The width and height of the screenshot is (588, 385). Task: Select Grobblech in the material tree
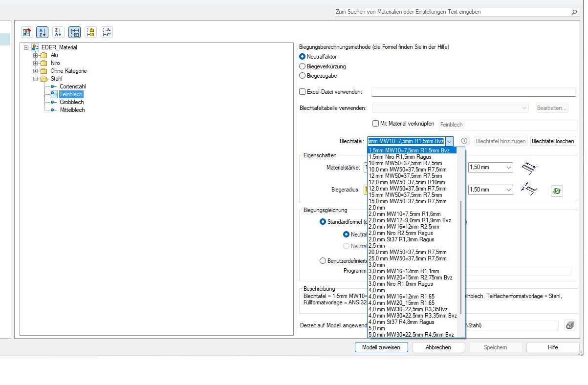point(72,103)
